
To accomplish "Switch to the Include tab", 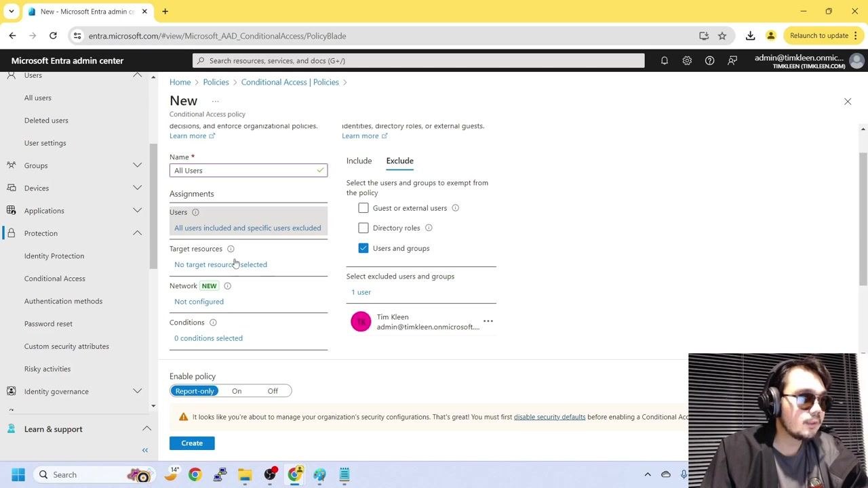I will [x=359, y=161].
